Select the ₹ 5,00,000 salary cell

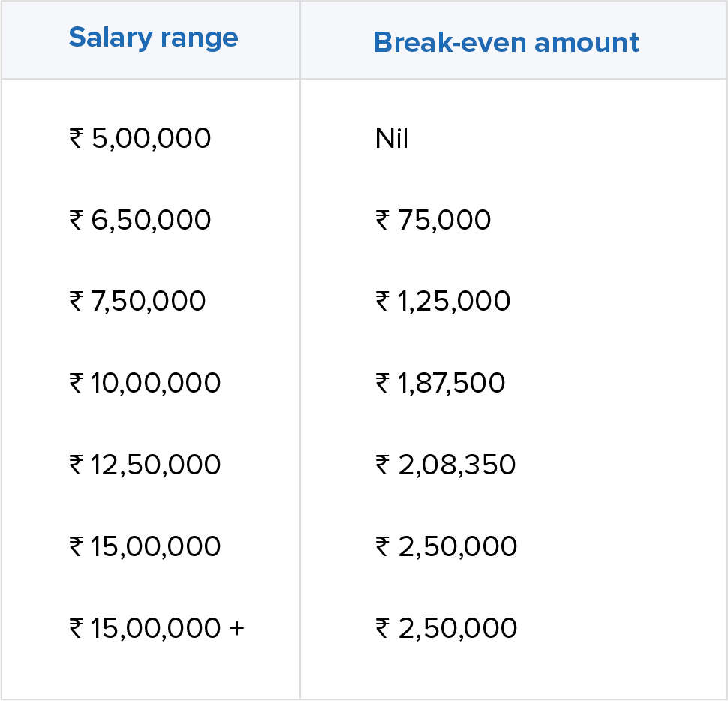[x=140, y=139]
